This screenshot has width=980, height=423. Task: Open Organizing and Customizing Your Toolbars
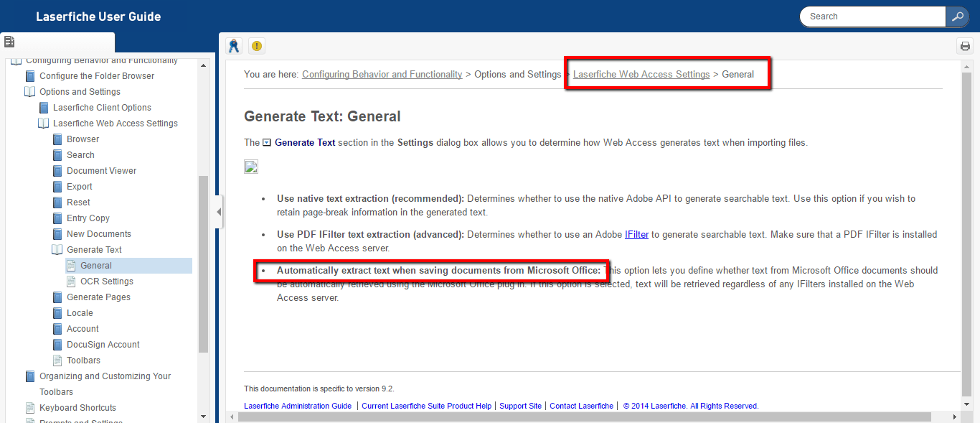[105, 384]
